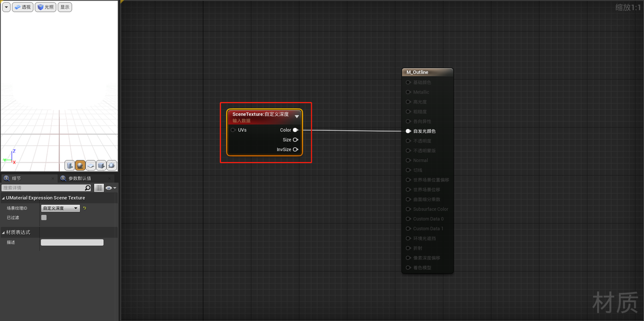The width and height of the screenshot is (644, 321).
Task: Click the 着色模型 input pin
Action: click(408, 267)
